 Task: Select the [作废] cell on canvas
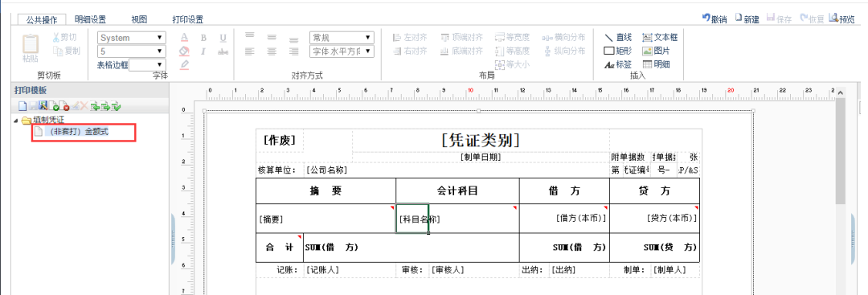pos(280,141)
